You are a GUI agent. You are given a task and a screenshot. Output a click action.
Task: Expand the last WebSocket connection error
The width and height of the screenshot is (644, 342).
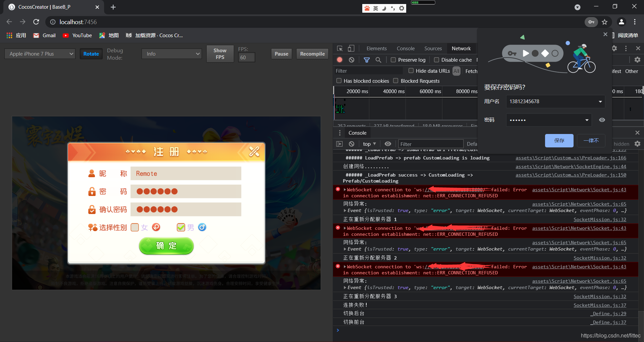click(345, 267)
